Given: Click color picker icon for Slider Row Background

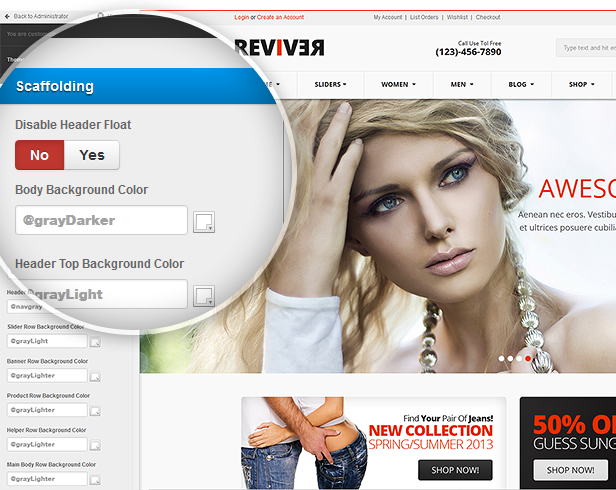Looking at the screenshot, I should click(95, 342).
